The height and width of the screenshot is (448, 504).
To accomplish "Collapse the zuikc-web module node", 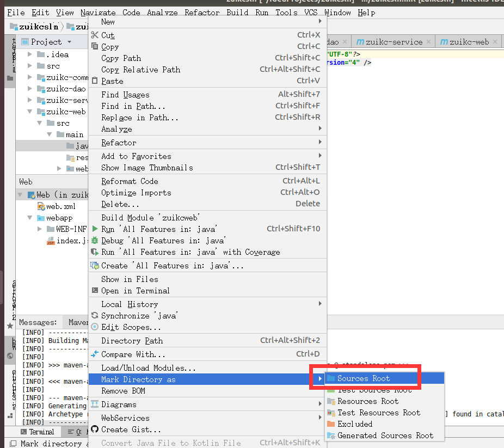I will (30, 112).
